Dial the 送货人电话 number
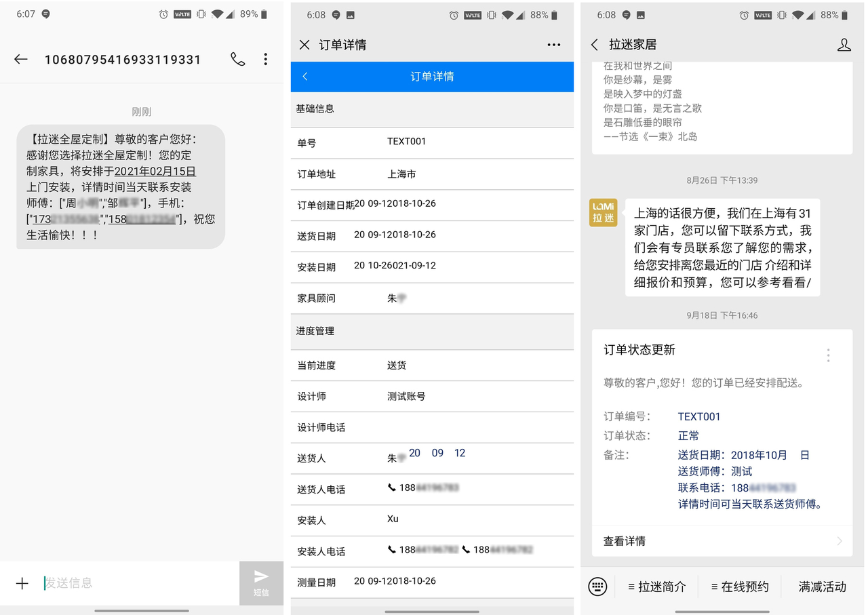Screen dimensions: 868x615 tap(423, 488)
